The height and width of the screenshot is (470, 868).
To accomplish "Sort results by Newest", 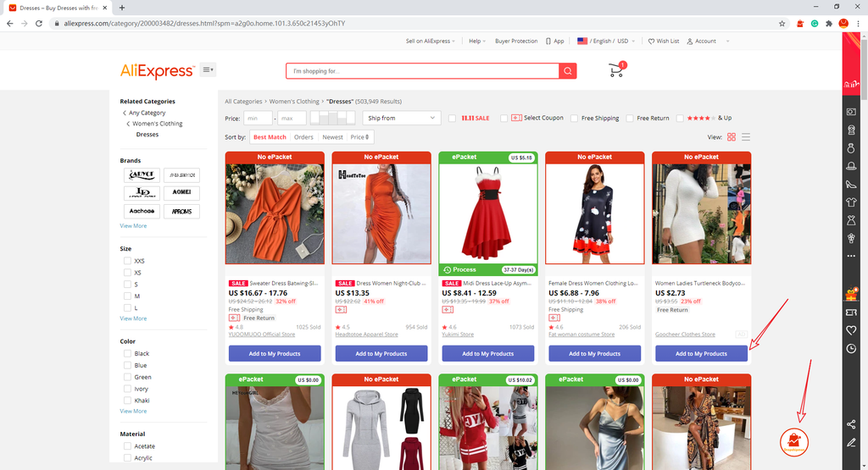I will (332, 137).
